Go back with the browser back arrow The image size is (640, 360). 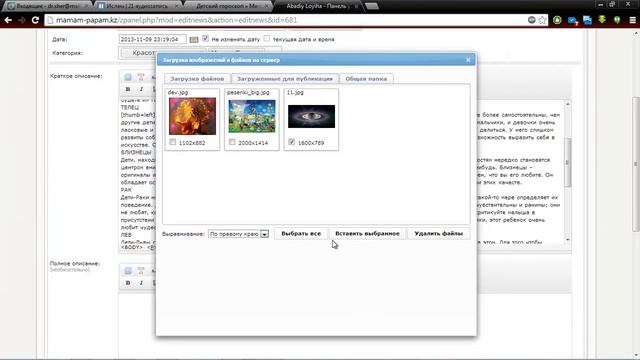point(8,20)
